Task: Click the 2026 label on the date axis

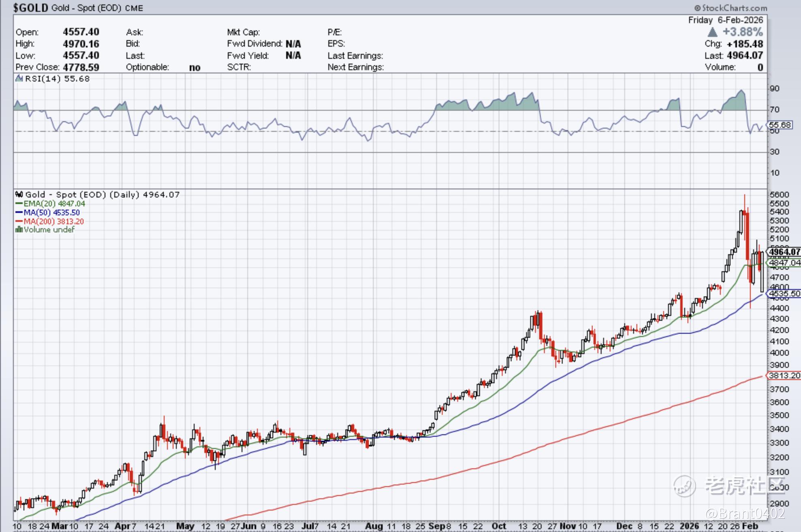Action: coord(689,526)
